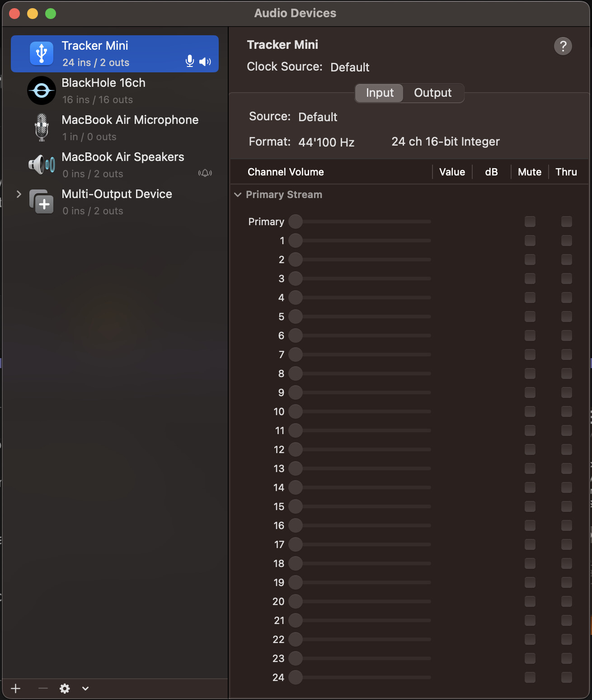Click the alert sound bell icon on MacBook Air Speakers
592x700 pixels.
[x=205, y=173]
